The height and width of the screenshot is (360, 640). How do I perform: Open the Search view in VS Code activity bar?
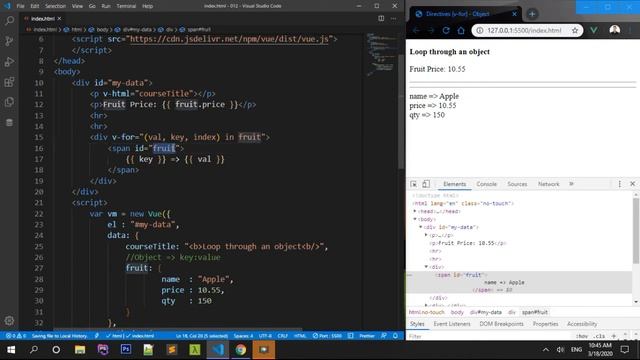[9, 20]
